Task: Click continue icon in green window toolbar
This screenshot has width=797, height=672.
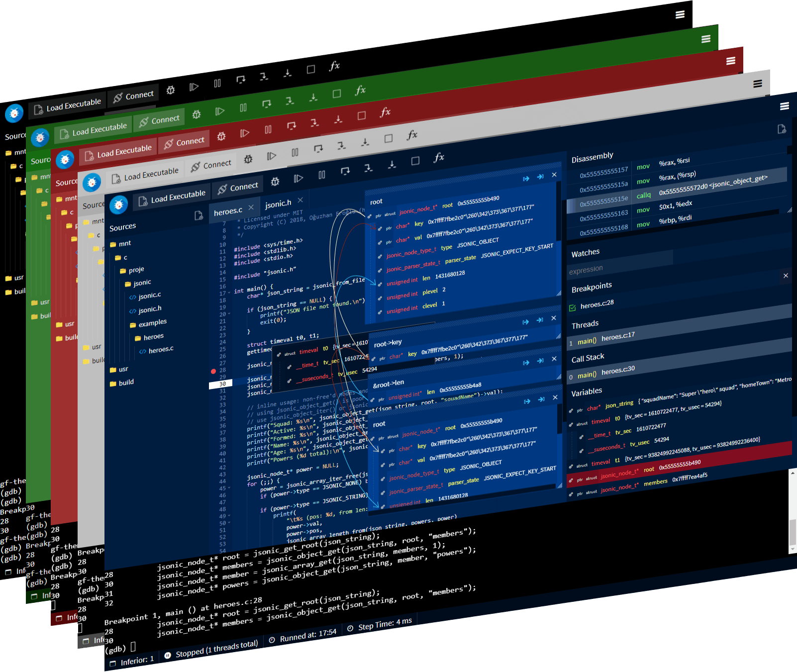Action: pyautogui.click(x=220, y=111)
